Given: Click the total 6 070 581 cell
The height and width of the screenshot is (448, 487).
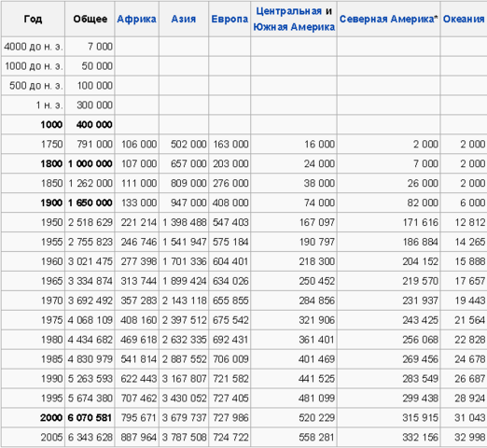Looking at the screenshot, I should [x=90, y=417].
